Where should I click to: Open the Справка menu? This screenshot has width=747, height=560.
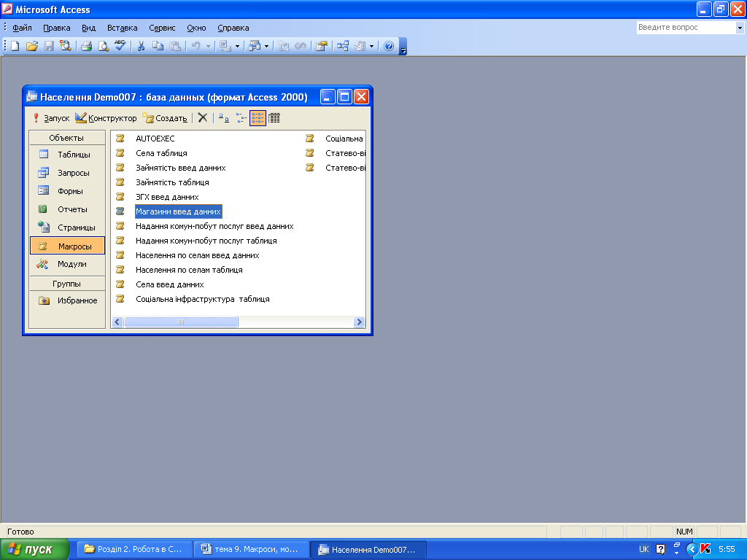coord(233,28)
